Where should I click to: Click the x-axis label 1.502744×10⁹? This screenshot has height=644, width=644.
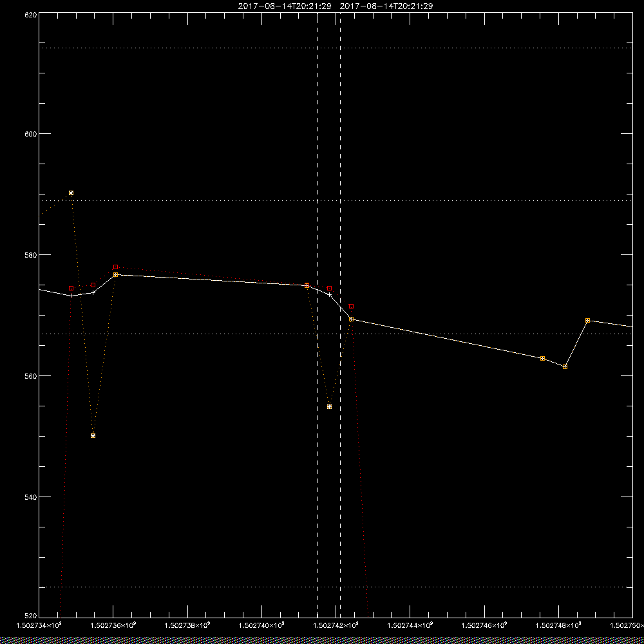pos(410,625)
